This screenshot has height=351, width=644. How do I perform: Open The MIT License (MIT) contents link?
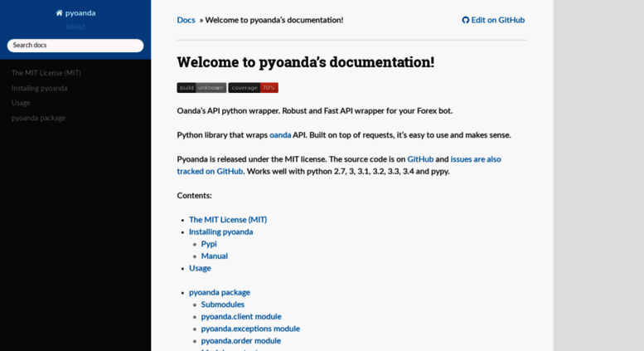coord(228,219)
